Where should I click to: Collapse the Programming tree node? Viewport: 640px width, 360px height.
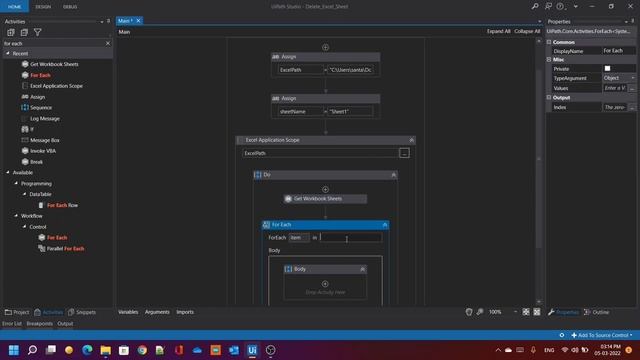(16, 184)
